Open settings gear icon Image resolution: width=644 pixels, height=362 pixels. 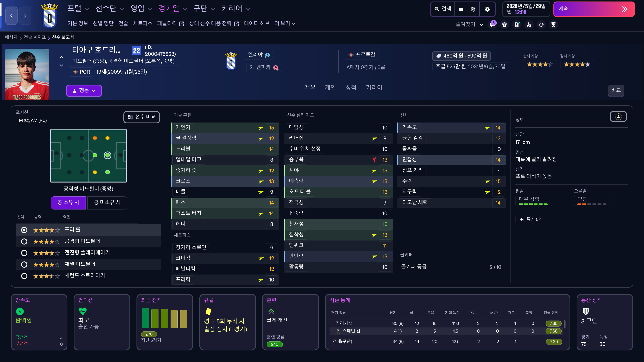pos(487,9)
